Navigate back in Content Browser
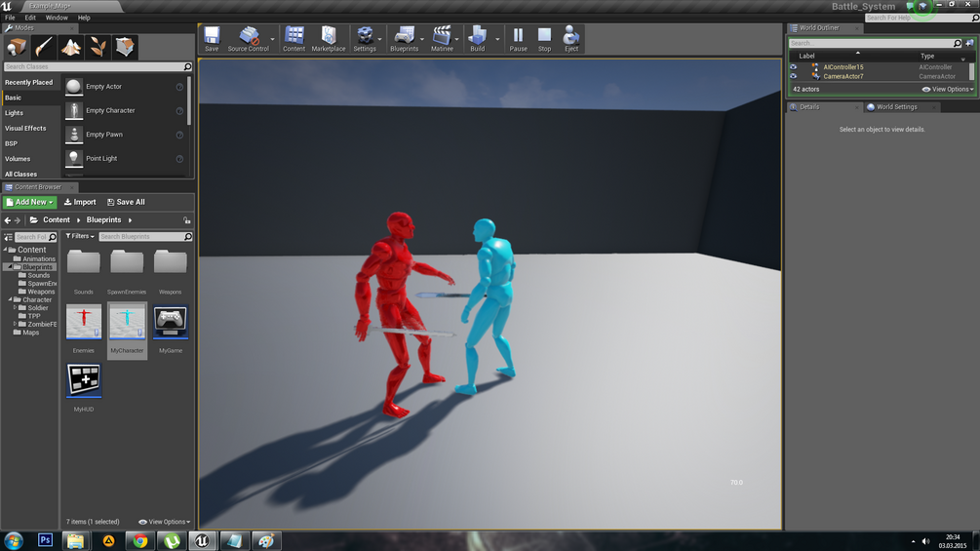 point(8,219)
